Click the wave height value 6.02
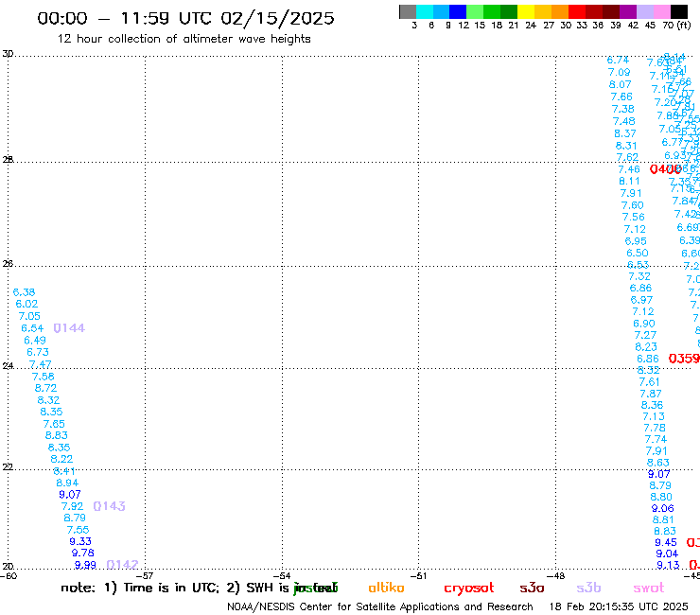The height and width of the screenshot is (615, 700). tap(26, 304)
